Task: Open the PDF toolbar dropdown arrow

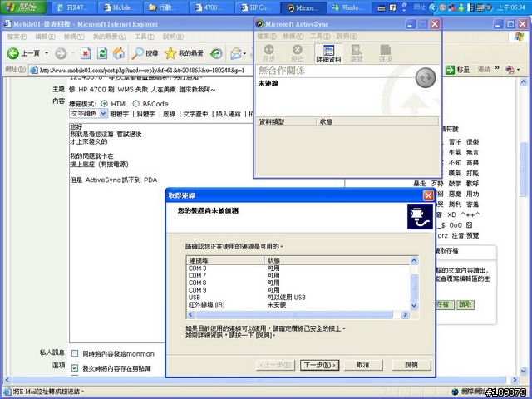Action: point(518,70)
